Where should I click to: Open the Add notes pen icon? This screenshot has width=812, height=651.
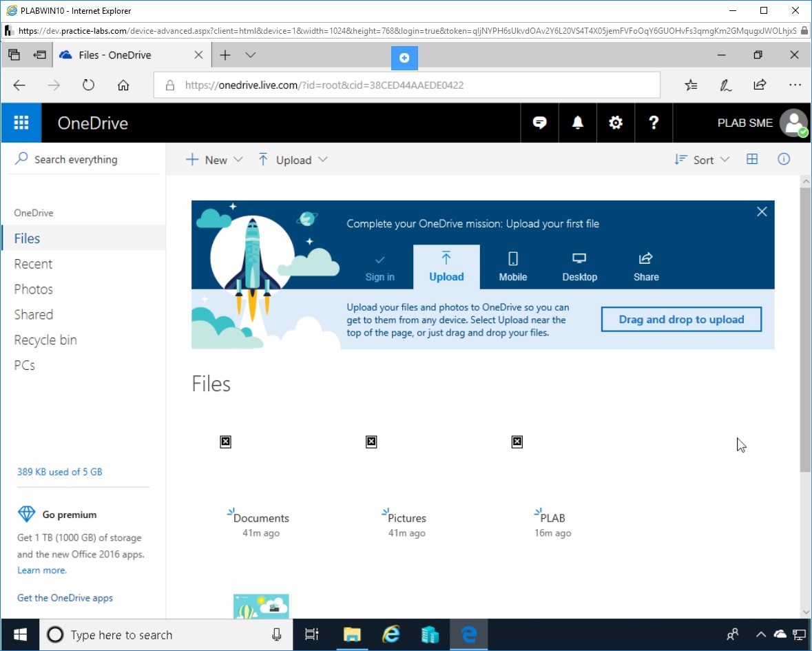pyautogui.click(x=725, y=85)
